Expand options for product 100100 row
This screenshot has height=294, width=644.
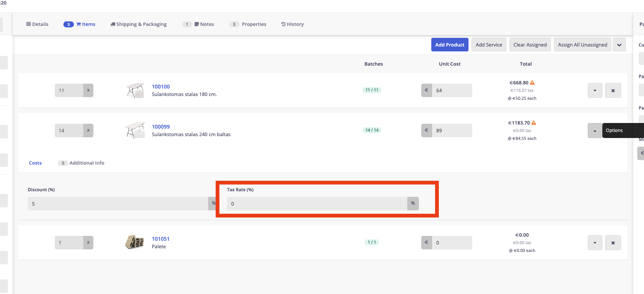(594, 90)
